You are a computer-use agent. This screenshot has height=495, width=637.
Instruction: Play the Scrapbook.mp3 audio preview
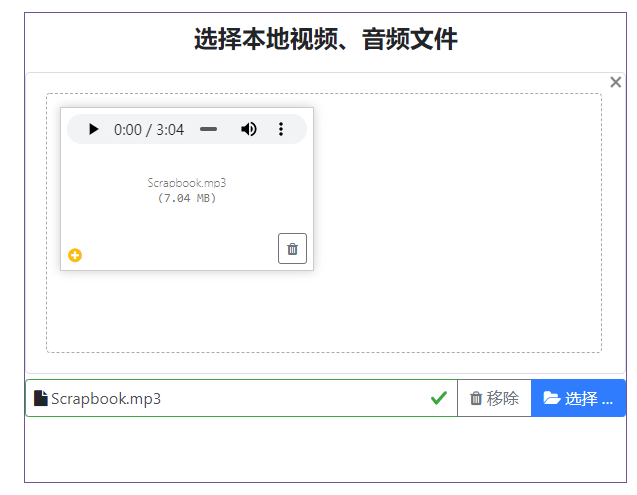[93, 129]
